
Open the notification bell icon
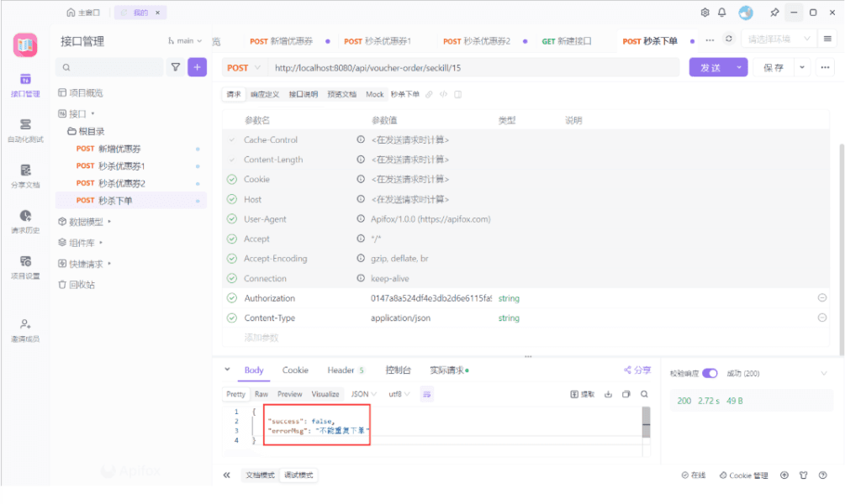[721, 13]
